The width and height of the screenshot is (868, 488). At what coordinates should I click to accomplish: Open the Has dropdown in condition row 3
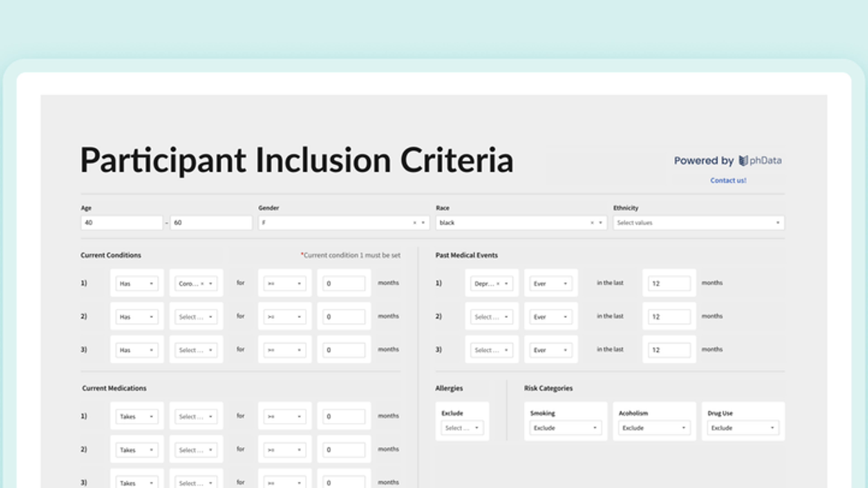[x=137, y=350]
